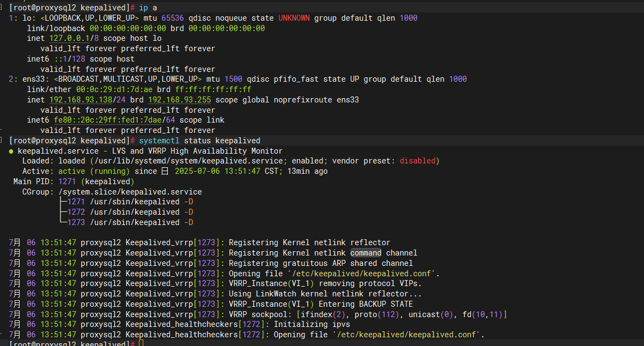Click 'Initializing ipvs' log message

pyautogui.click(x=312, y=324)
